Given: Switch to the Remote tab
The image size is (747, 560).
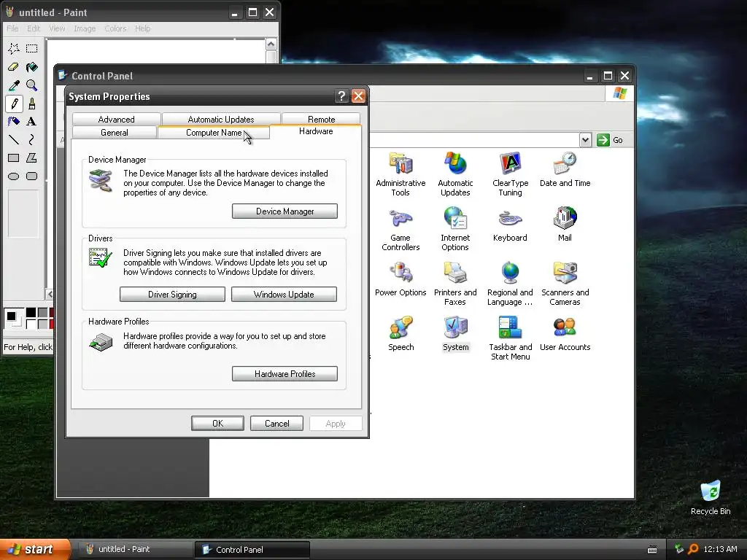Looking at the screenshot, I should point(321,119).
